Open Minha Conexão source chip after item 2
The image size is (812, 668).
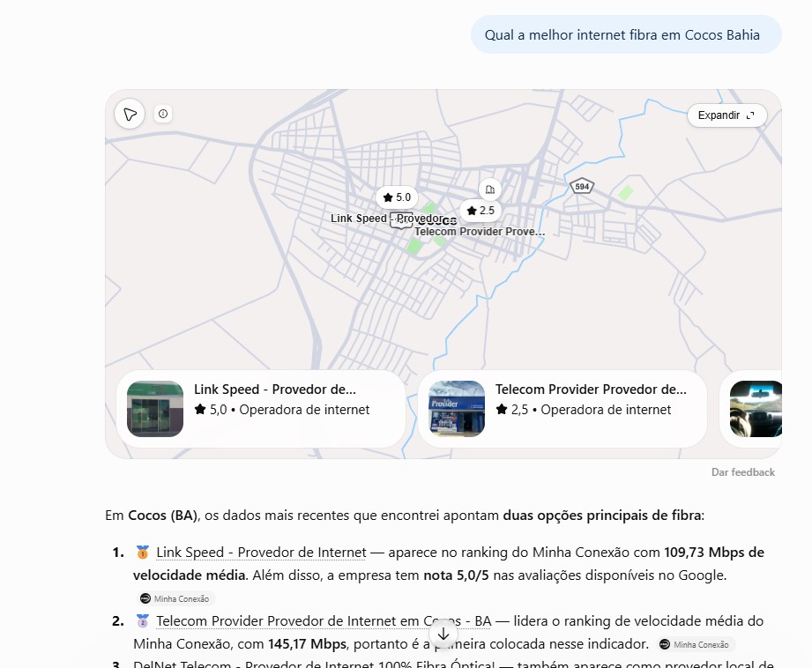point(696,645)
